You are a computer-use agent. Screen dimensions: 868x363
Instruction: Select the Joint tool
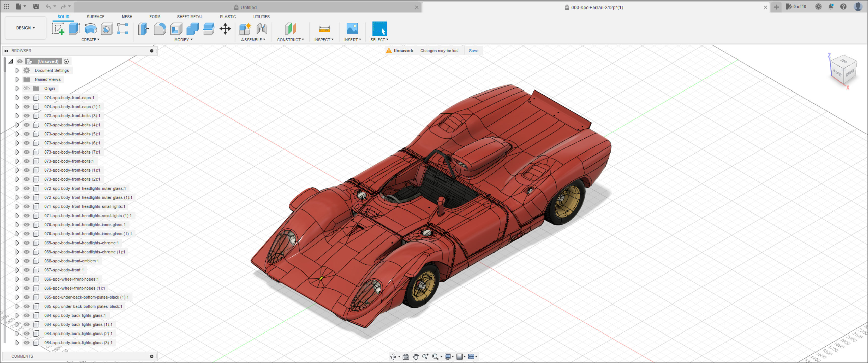[262, 29]
